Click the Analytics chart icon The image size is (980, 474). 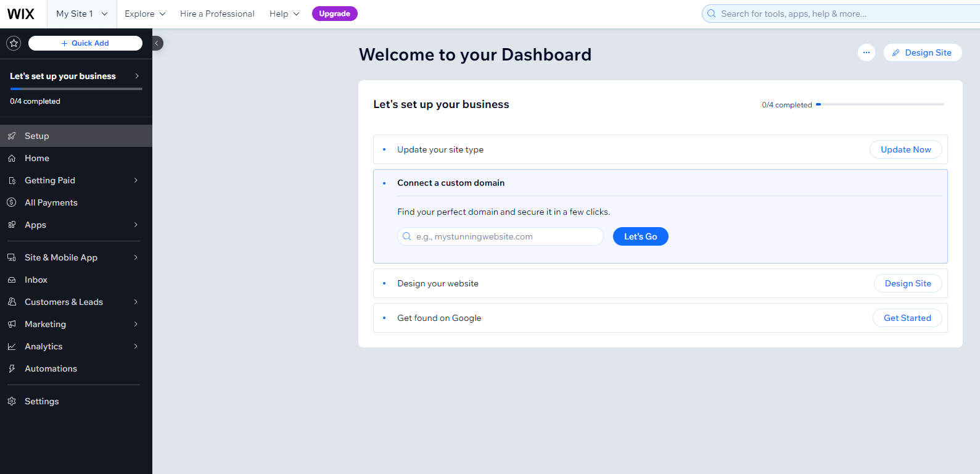(x=12, y=346)
